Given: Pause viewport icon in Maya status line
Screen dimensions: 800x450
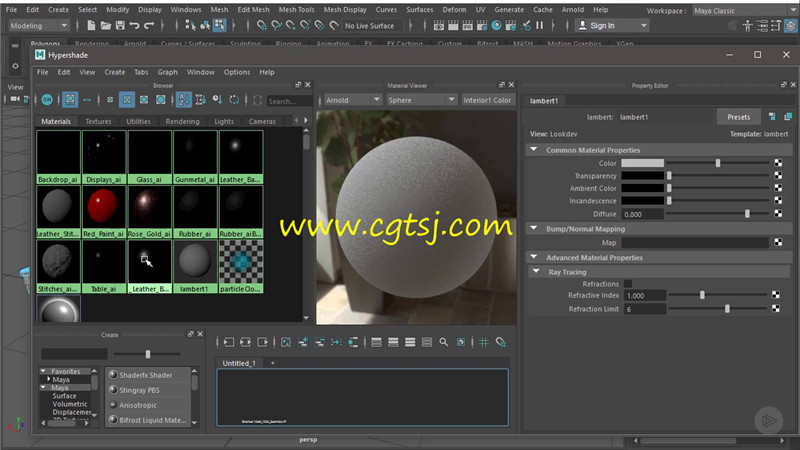Looking at the screenshot, I should coord(539,25).
